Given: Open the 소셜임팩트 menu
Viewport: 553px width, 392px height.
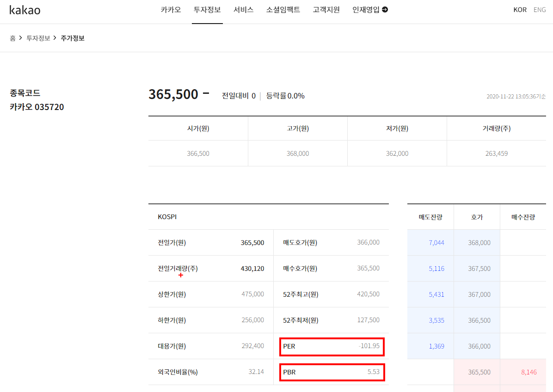Looking at the screenshot, I should click(x=283, y=10).
